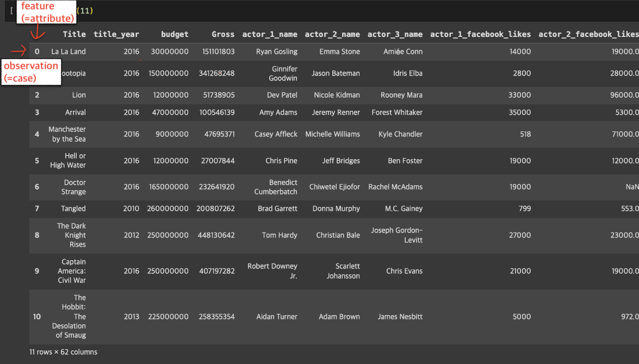This screenshot has height=364, width=639.
Task: Click gross value 341268248
Action: pyautogui.click(x=216, y=73)
